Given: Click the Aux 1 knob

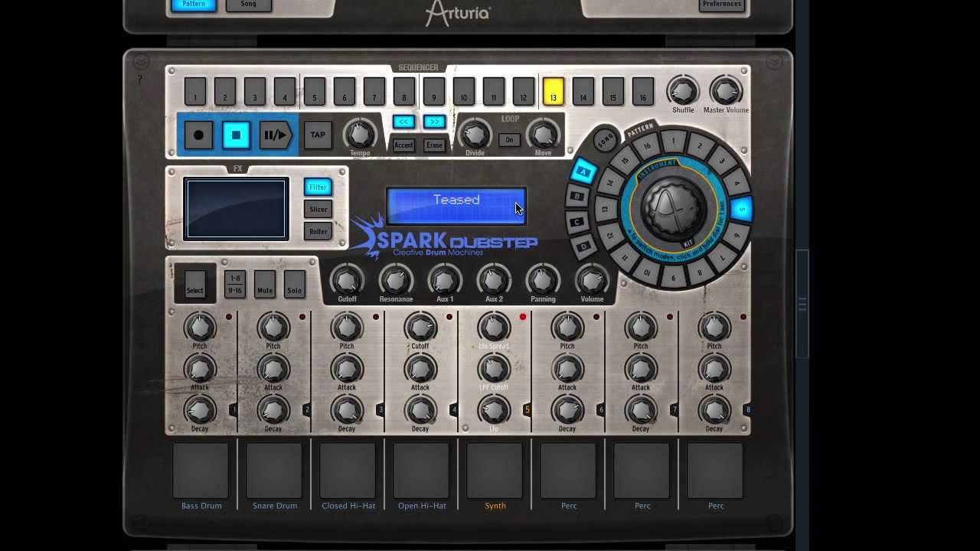Looking at the screenshot, I should [445, 279].
